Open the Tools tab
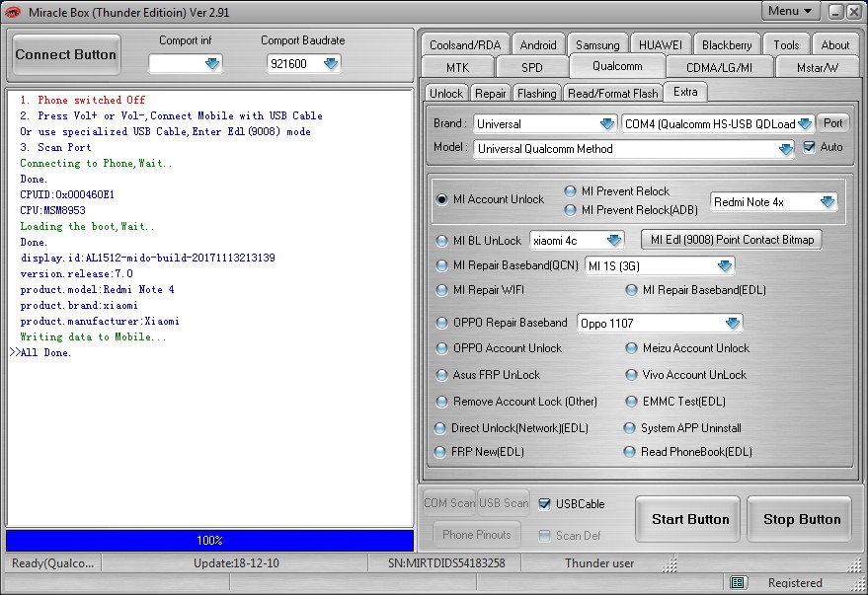 [786, 44]
